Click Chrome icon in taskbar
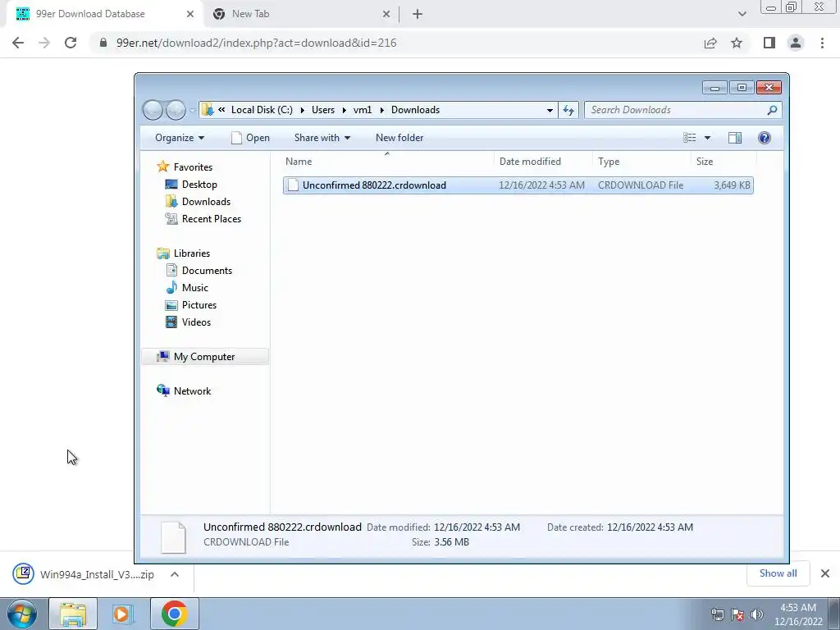Image resolution: width=840 pixels, height=630 pixels. (174, 614)
